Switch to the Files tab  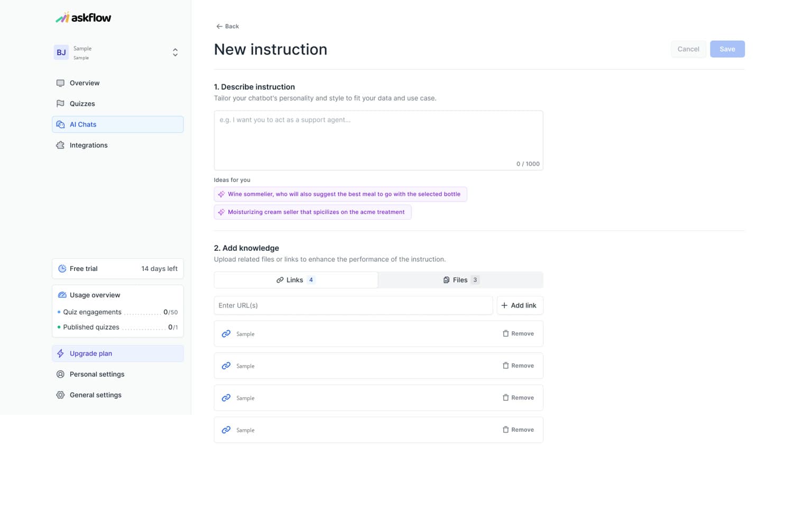(460, 280)
